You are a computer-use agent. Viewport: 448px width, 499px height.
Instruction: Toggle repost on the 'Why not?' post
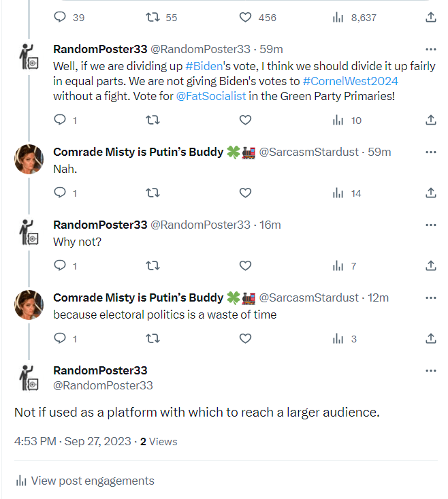153,265
